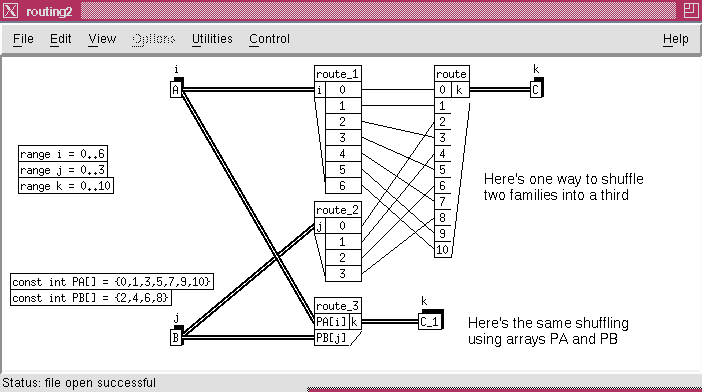Image resolution: width=702 pixels, height=392 pixels.
Task: Click the route_2 node header
Action: point(338,210)
